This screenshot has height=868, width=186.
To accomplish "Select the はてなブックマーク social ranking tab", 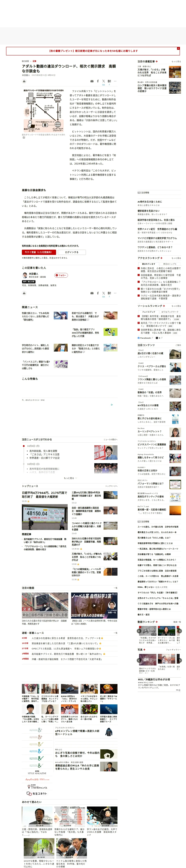I will [170, 312].
